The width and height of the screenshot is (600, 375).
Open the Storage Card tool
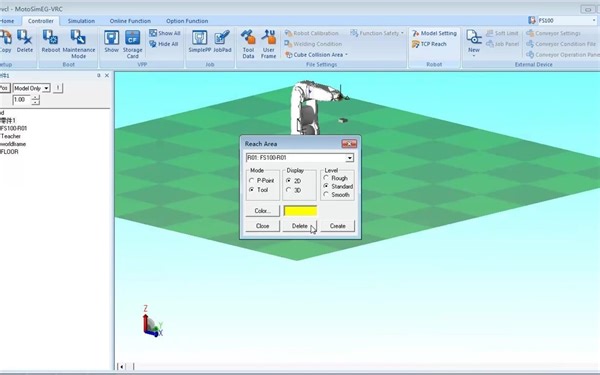pos(132,44)
